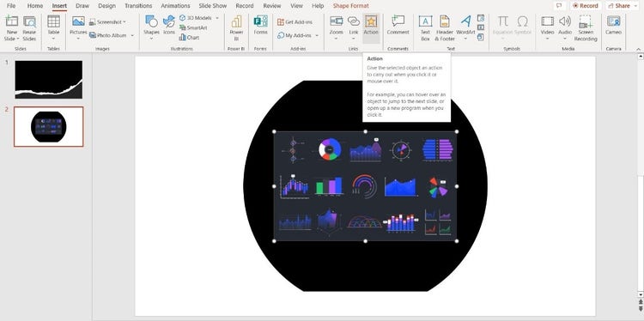Collapse the ribbon chevron
The image size is (644, 321).
(x=638, y=49)
